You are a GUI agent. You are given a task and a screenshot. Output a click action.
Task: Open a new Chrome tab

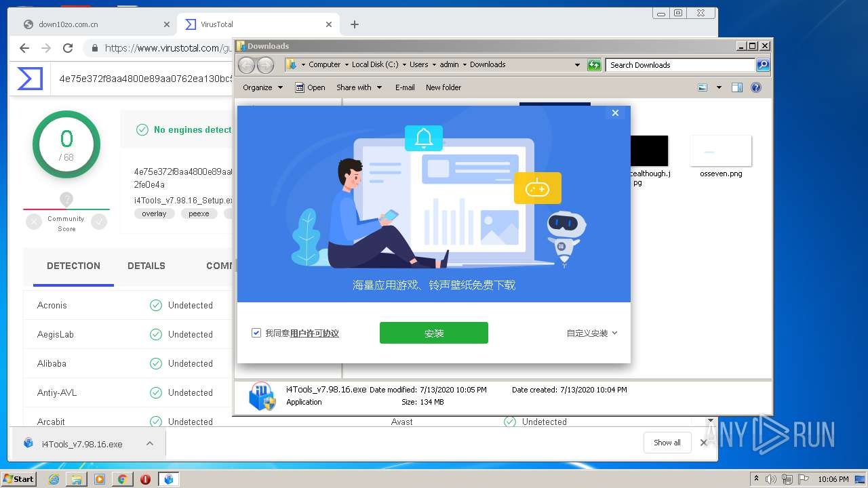point(354,24)
